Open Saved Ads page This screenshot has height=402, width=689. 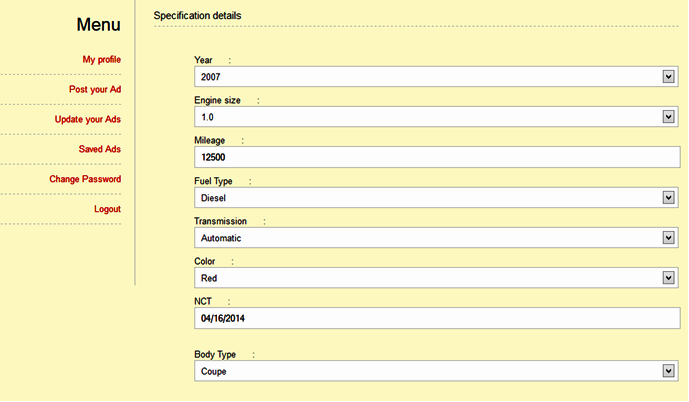(100, 150)
